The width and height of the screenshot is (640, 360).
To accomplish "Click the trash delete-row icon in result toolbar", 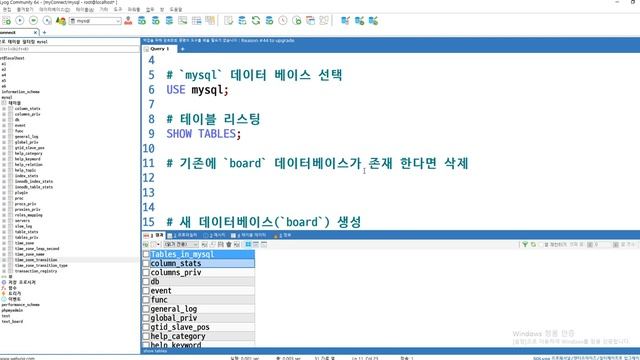I will coord(229,244).
